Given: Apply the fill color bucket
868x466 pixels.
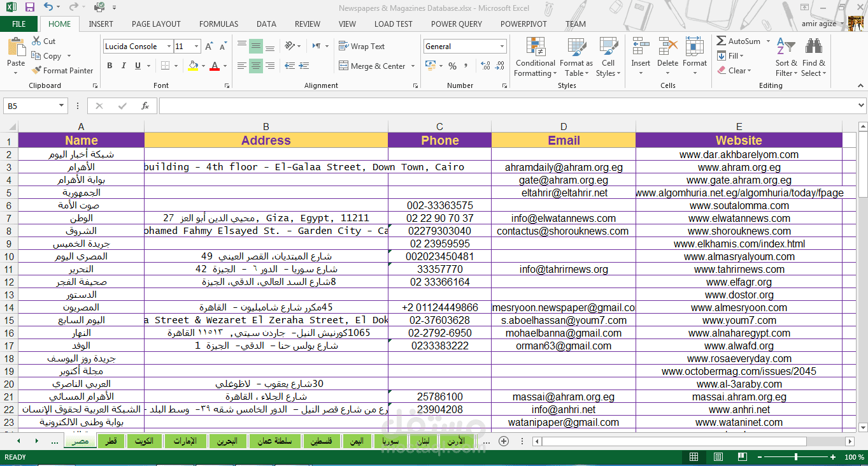Looking at the screenshot, I should click(194, 66).
